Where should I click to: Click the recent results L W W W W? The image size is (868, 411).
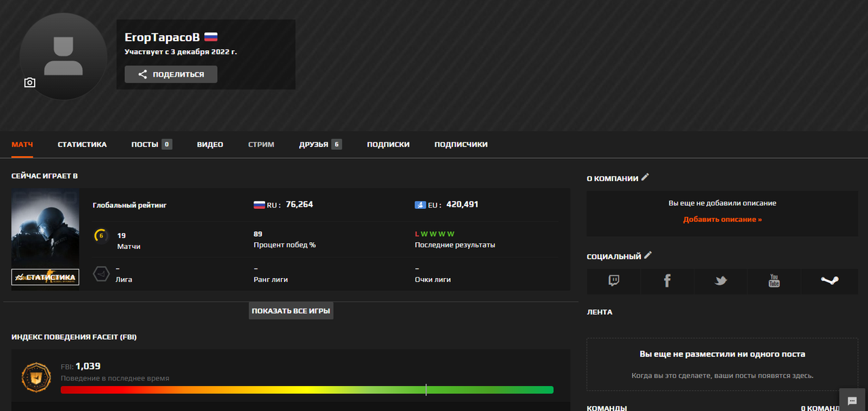point(435,234)
